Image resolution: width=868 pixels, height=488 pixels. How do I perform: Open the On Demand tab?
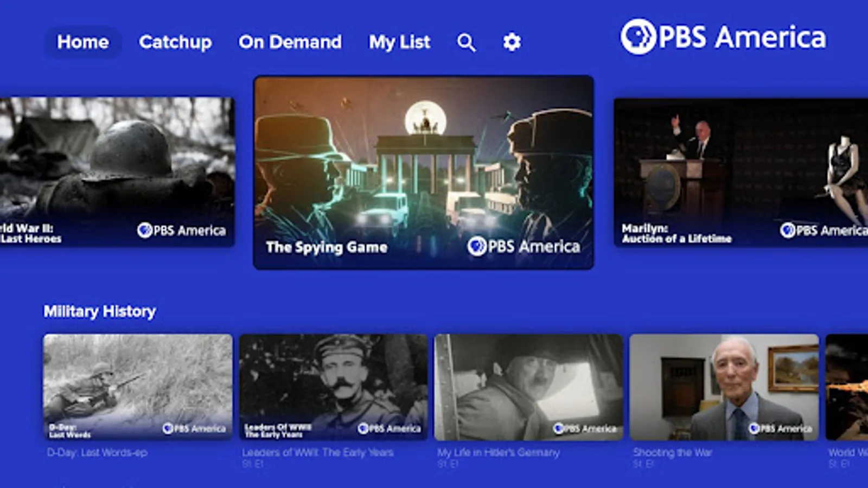point(290,42)
